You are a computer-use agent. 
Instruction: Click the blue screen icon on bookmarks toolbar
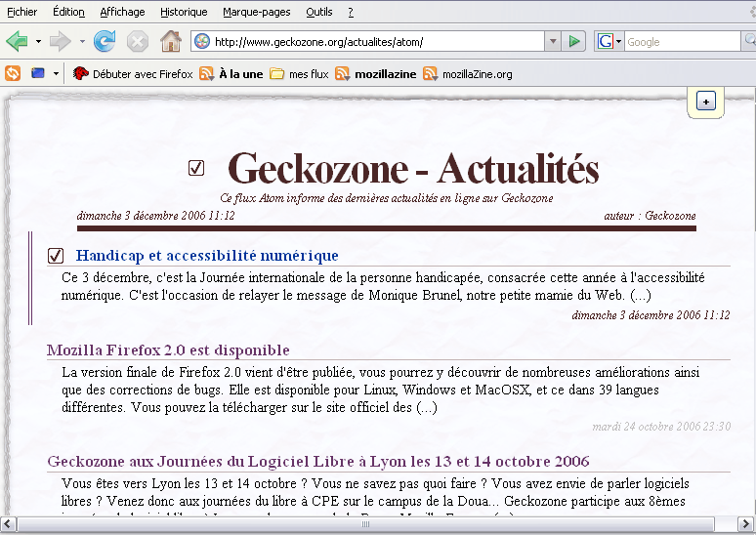(38, 73)
